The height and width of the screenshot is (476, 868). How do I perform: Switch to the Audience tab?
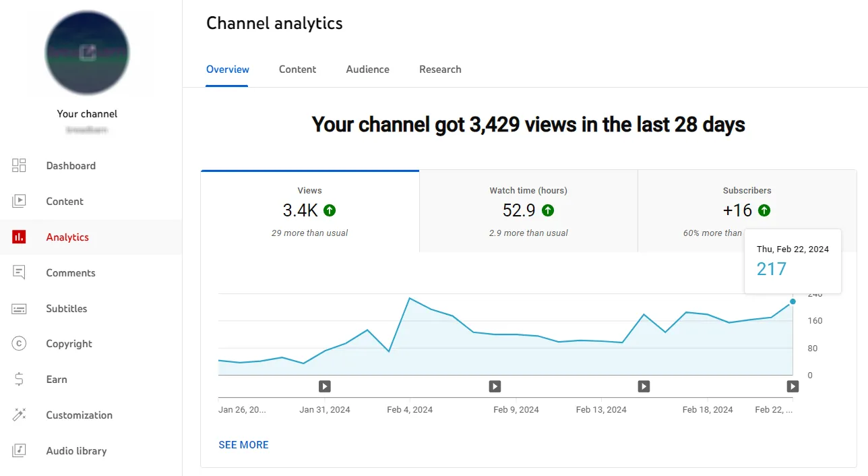pyautogui.click(x=367, y=69)
